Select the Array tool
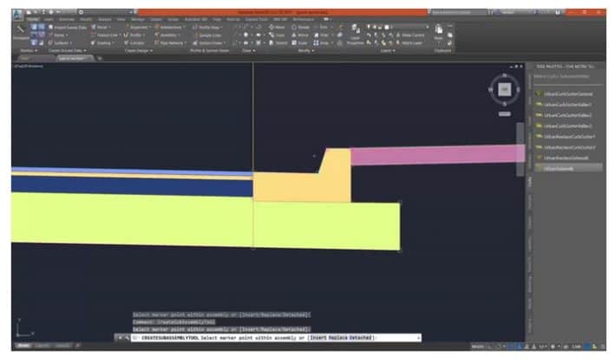This screenshot has height=364, width=615. (322, 43)
